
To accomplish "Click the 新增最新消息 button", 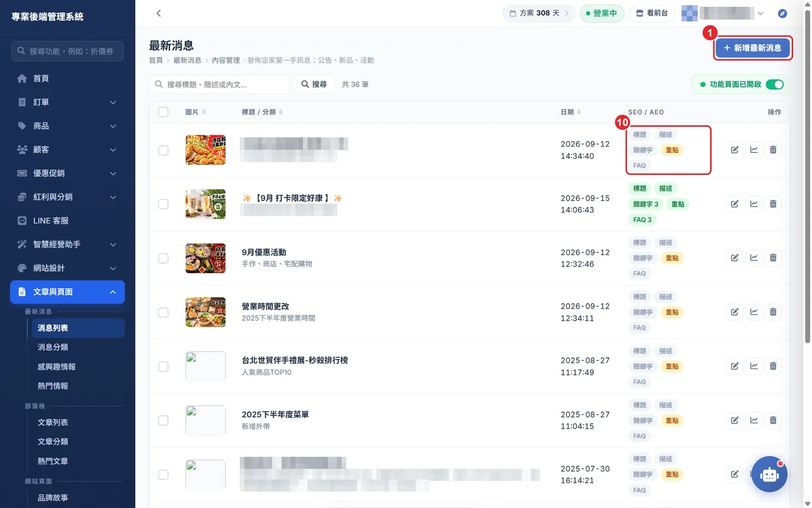I will tap(753, 48).
